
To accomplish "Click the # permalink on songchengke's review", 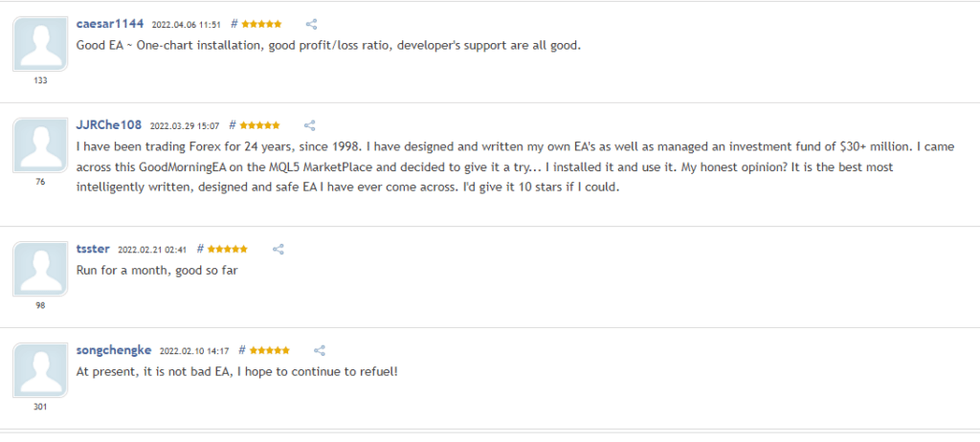I will pos(242,350).
